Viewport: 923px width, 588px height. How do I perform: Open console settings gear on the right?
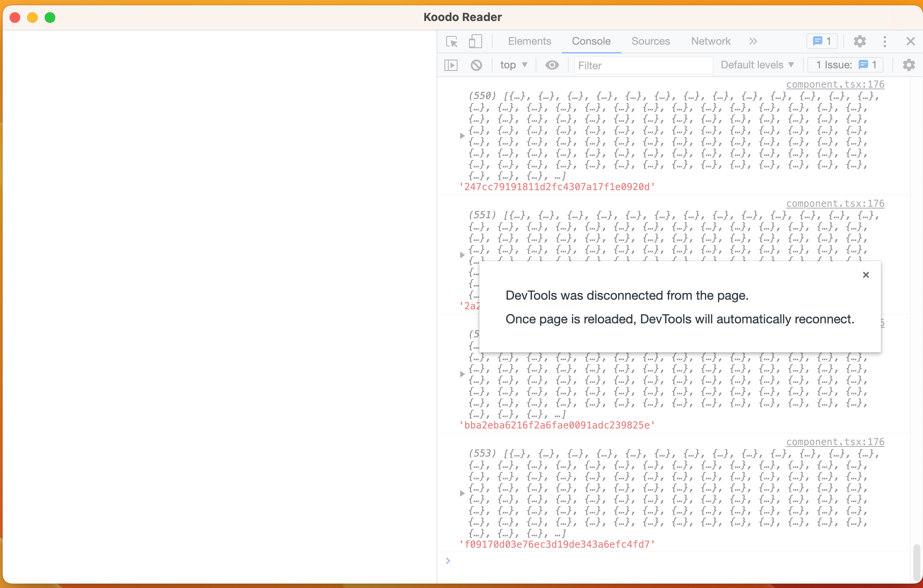(x=909, y=65)
